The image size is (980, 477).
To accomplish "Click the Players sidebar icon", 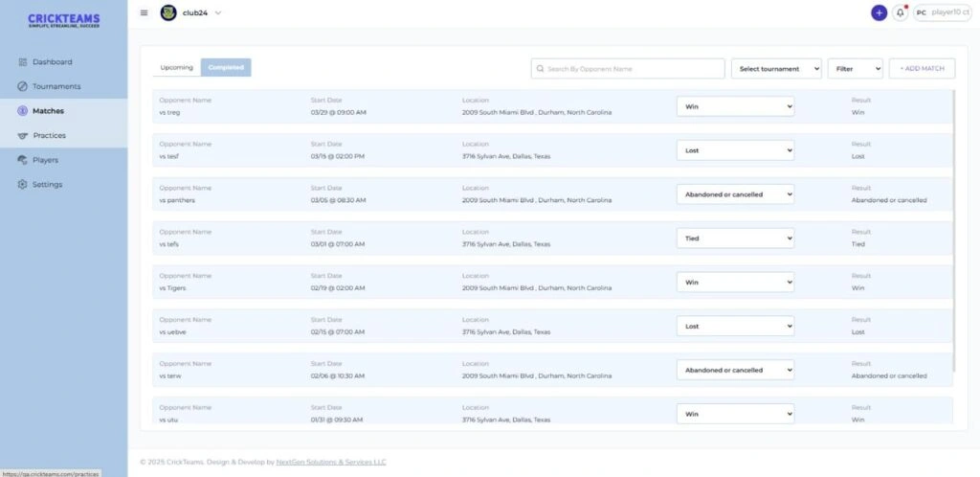I will 22,160.
